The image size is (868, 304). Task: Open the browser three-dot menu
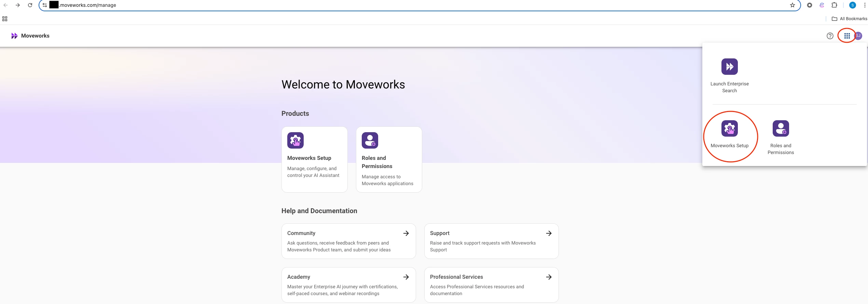coord(864,5)
